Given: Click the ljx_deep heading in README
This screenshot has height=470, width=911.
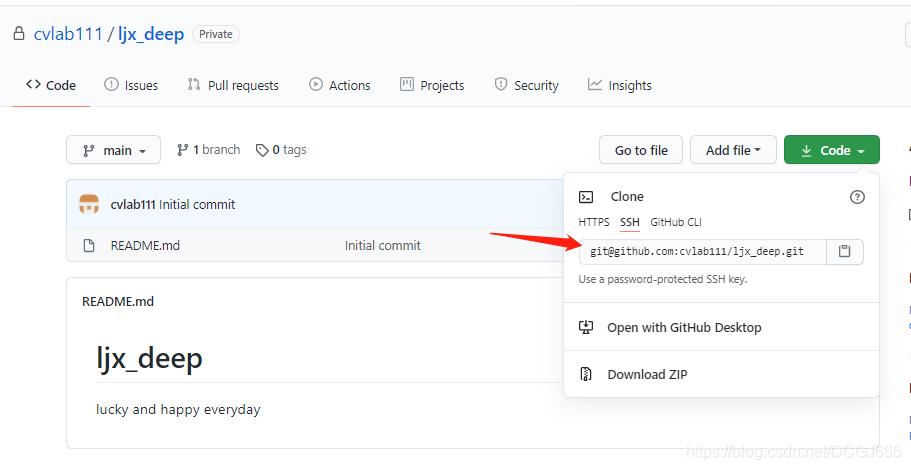Looking at the screenshot, I should tap(149, 358).
